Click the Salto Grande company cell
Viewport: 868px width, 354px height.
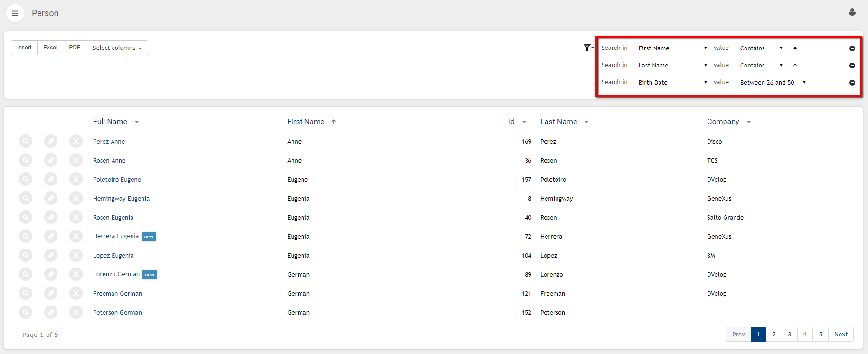coord(725,217)
